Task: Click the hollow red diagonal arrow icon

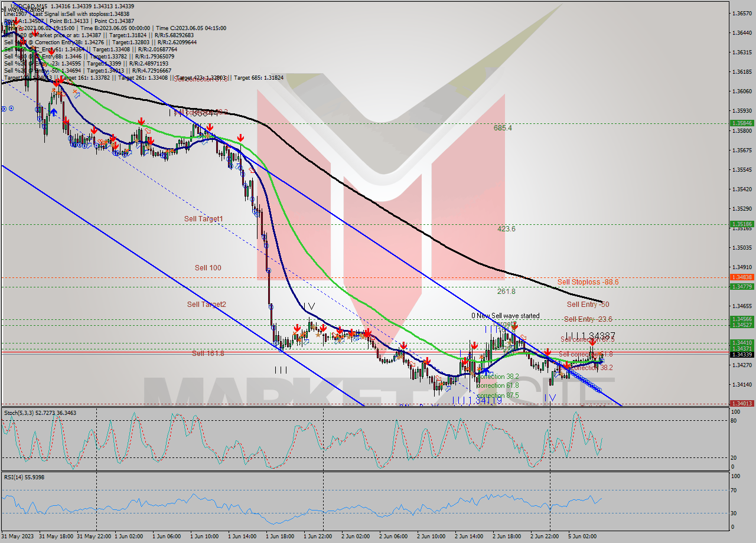Action: point(148,131)
